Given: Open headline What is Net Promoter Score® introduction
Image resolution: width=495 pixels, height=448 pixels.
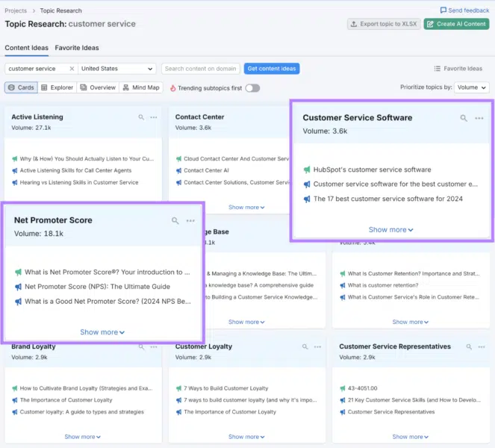Looking at the screenshot, I should click(x=108, y=272).
